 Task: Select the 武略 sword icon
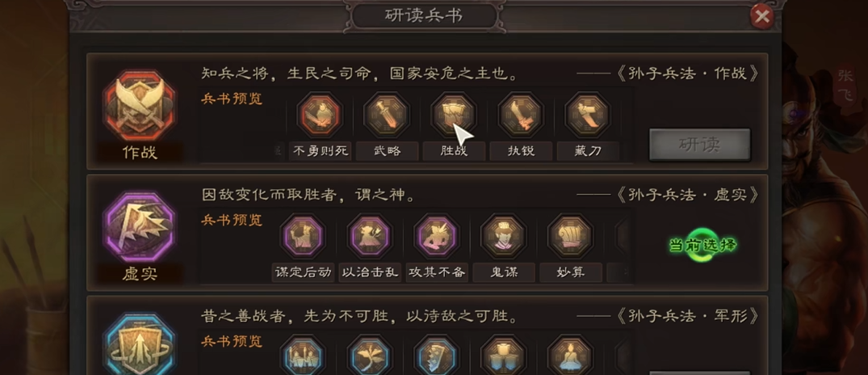tap(387, 115)
